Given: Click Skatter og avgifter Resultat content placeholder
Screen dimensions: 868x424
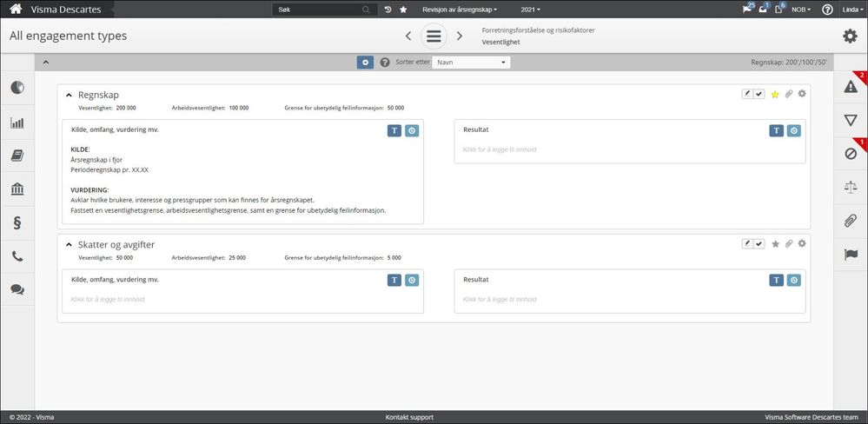Looking at the screenshot, I should tap(500, 300).
